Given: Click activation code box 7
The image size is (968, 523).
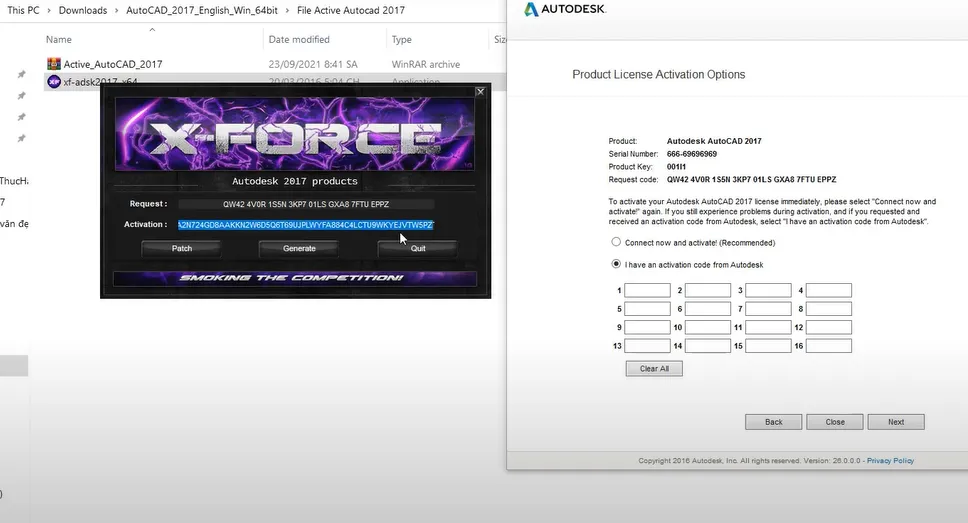Looking at the screenshot, I should tap(768, 309).
